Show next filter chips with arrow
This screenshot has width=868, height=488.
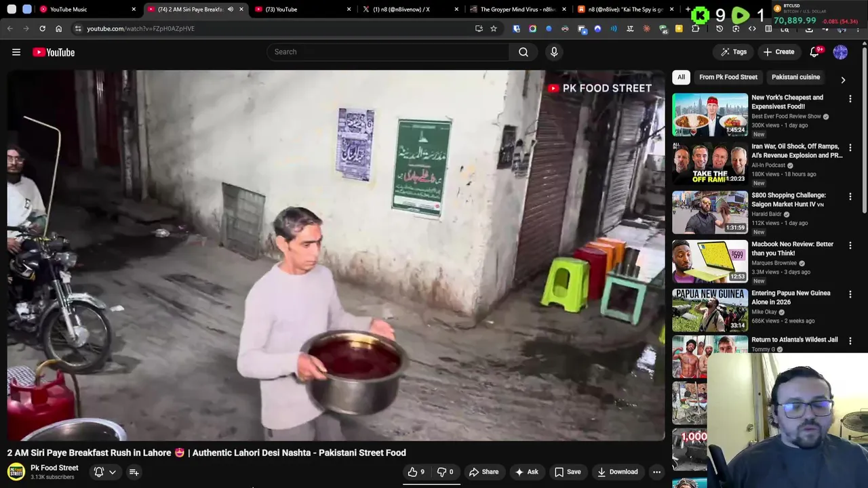coord(843,79)
